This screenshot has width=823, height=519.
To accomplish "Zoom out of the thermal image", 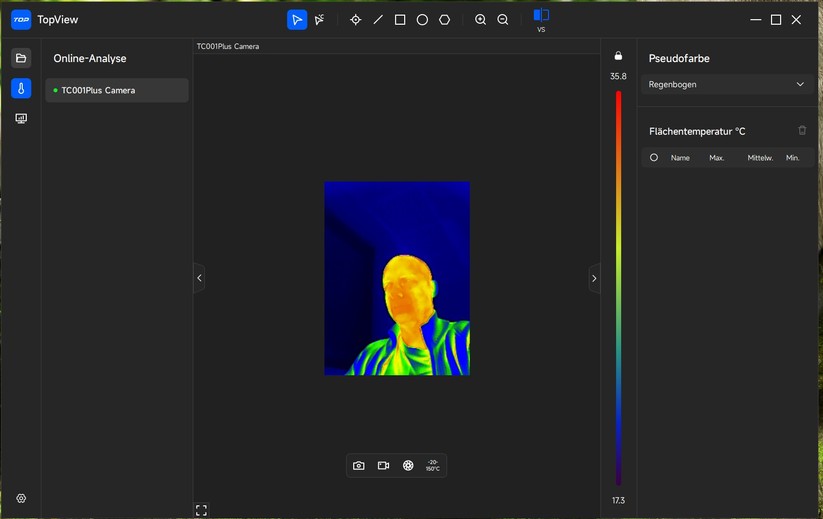I will [x=503, y=20].
